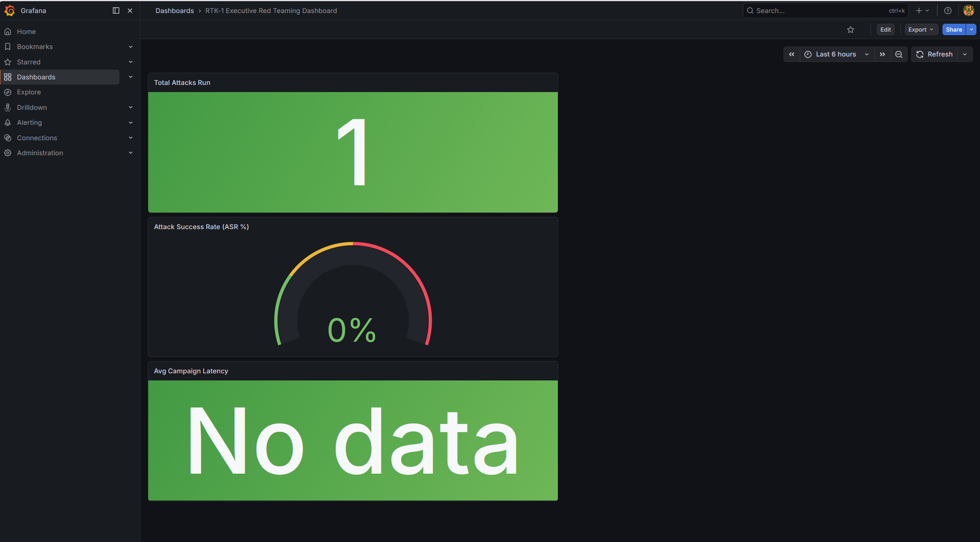980x542 pixels.
Task: Click the time-shift backward double-arrow icon
Action: point(791,54)
